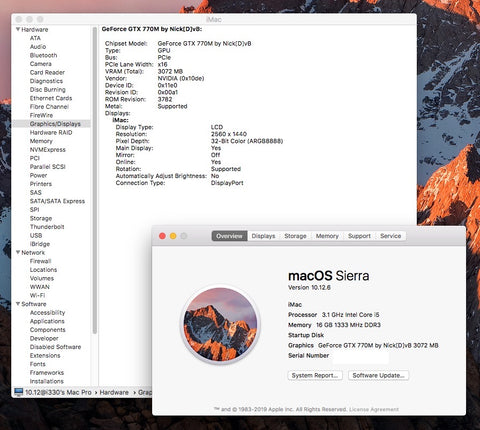Image resolution: width=480 pixels, height=430 pixels.
Task: Open the Support tab
Action: [x=359, y=236]
